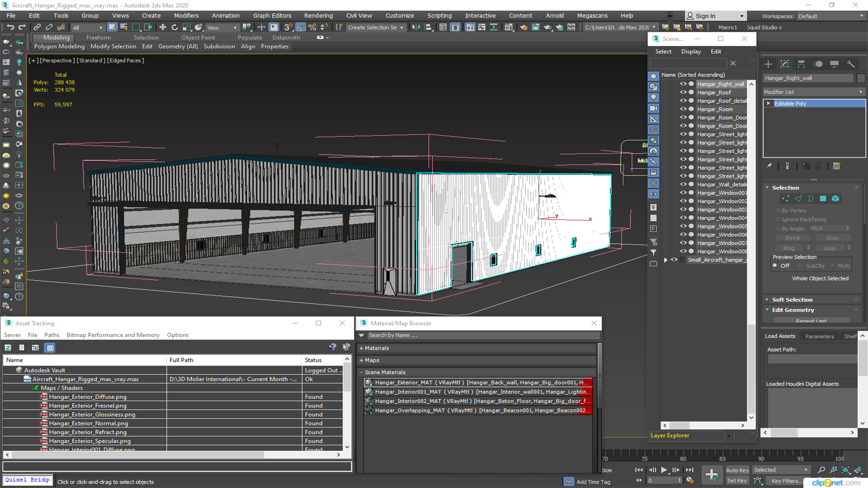
Task: Select Polygon sub-object level icon
Action: coord(823,199)
